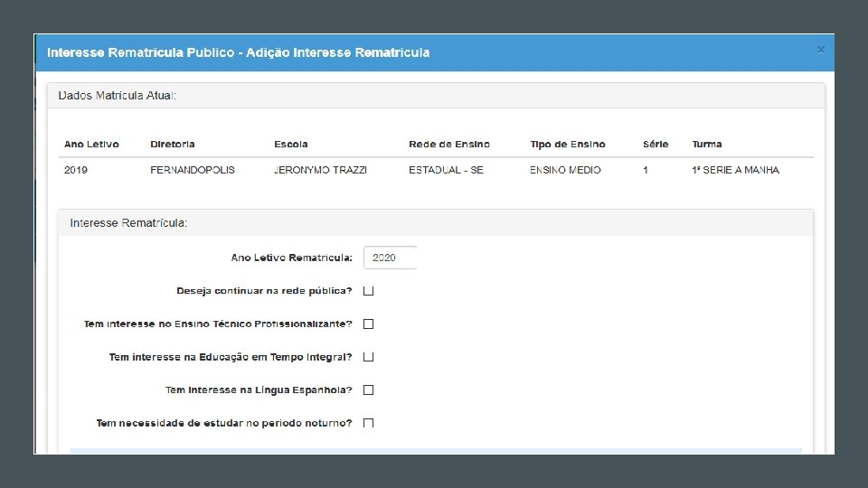
Task: Tick Educação em Tempo Integral checkbox
Action: point(368,357)
